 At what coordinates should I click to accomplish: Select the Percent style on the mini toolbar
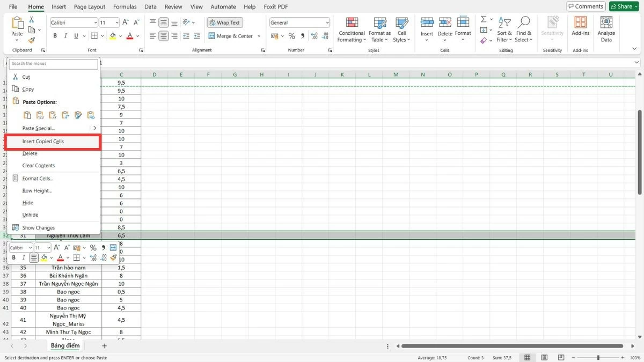click(x=93, y=248)
